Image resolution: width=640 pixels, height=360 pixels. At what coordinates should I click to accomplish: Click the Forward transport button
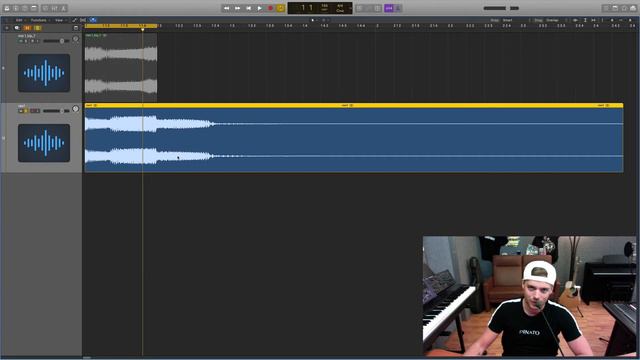(238, 8)
